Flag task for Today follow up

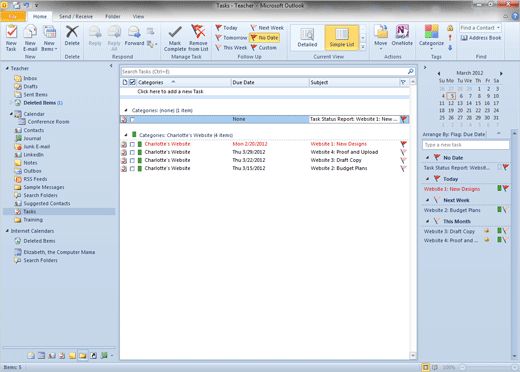[226, 28]
